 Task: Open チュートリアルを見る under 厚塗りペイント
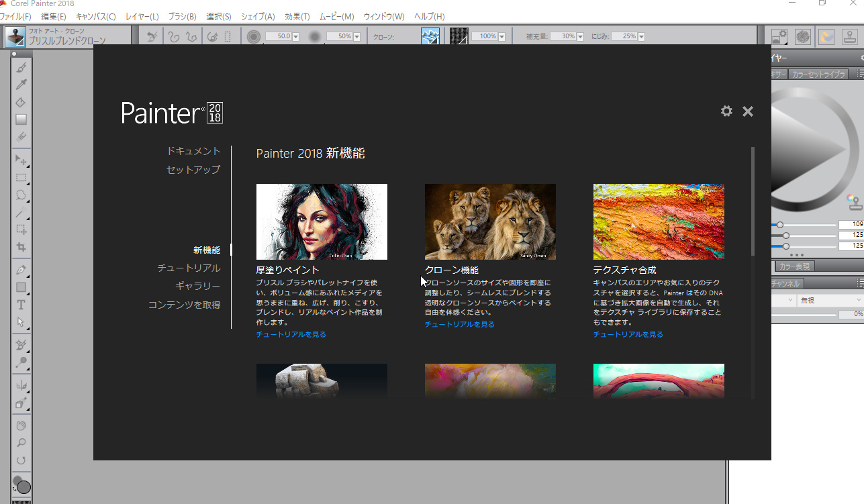pyautogui.click(x=290, y=334)
